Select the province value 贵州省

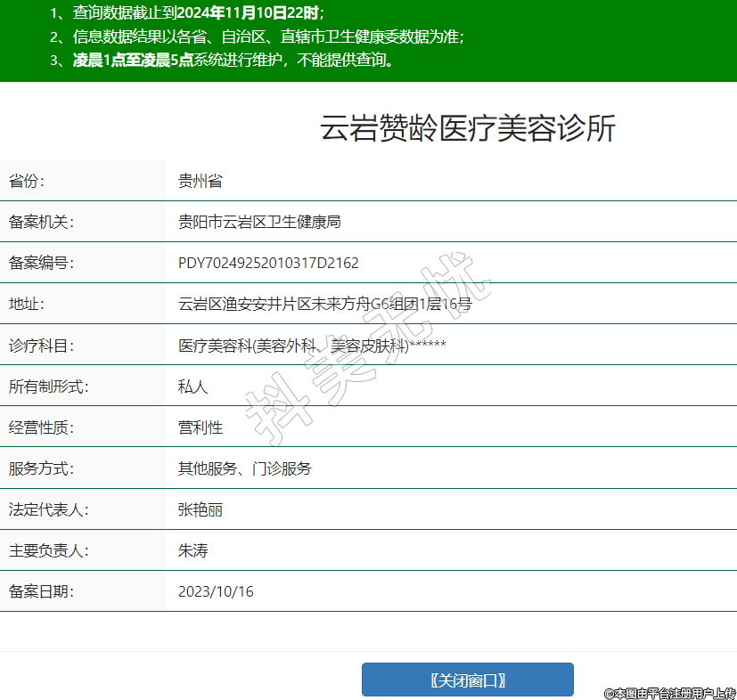(200, 182)
